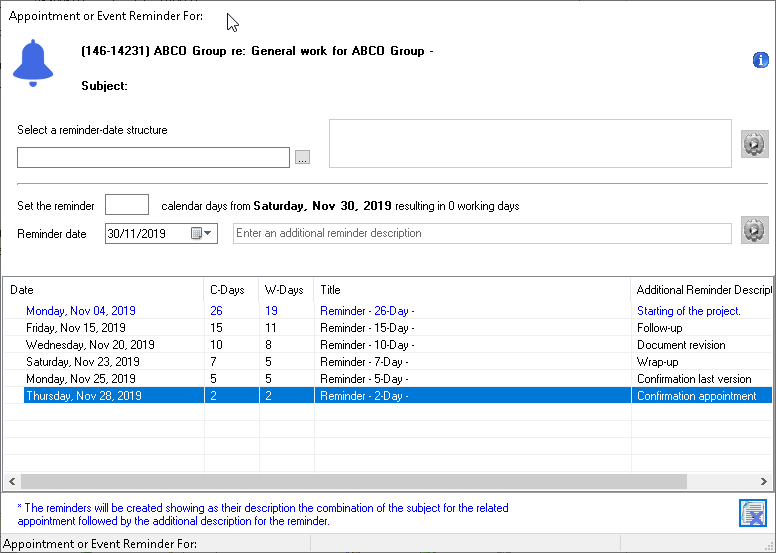Image resolution: width=776 pixels, height=553 pixels.
Task: Click the reminder-date structure input field
Action: pyautogui.click(x=153, y=157)
